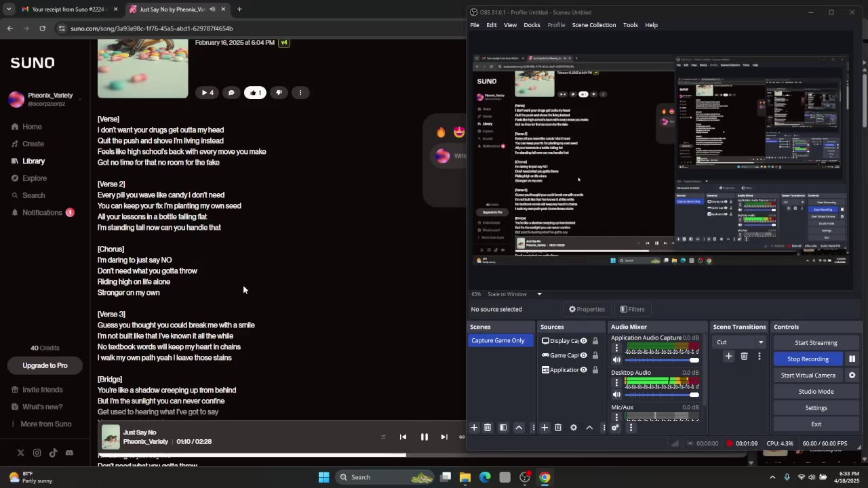
Task: Add a new OBS source
Action: tap(545, 428)
